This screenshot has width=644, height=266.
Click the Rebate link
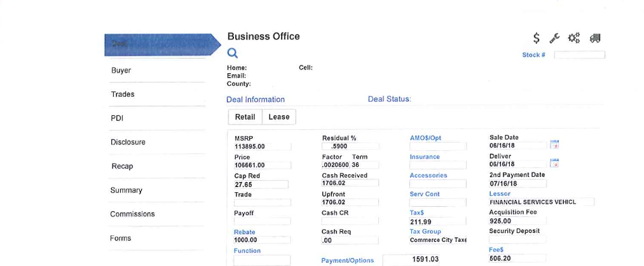(x=244, y=232)
